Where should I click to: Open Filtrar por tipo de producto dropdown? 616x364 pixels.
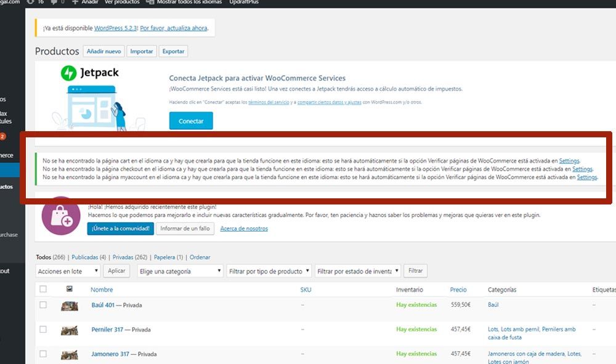click(269, 271)
